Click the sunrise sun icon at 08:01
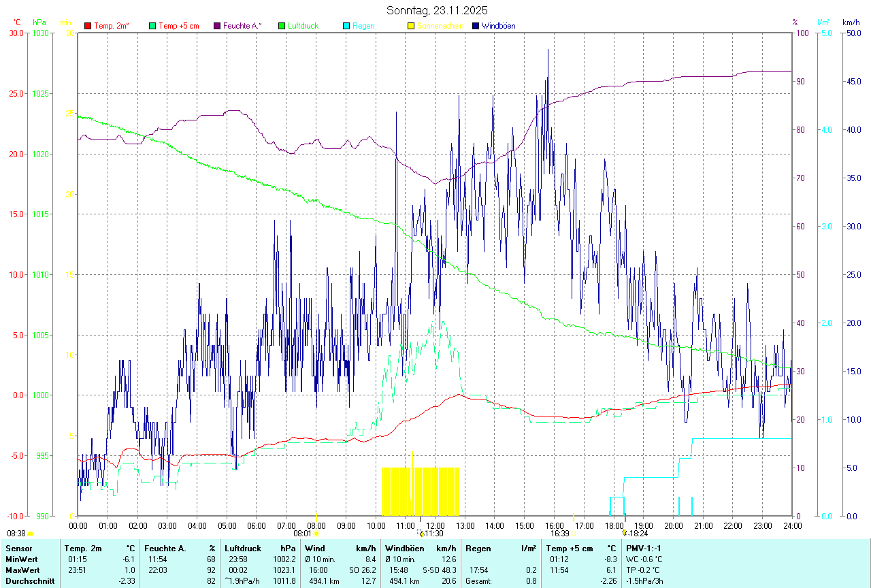Image resolution: width=871 pixels, height=588 pixels. (x=316, y=534)
